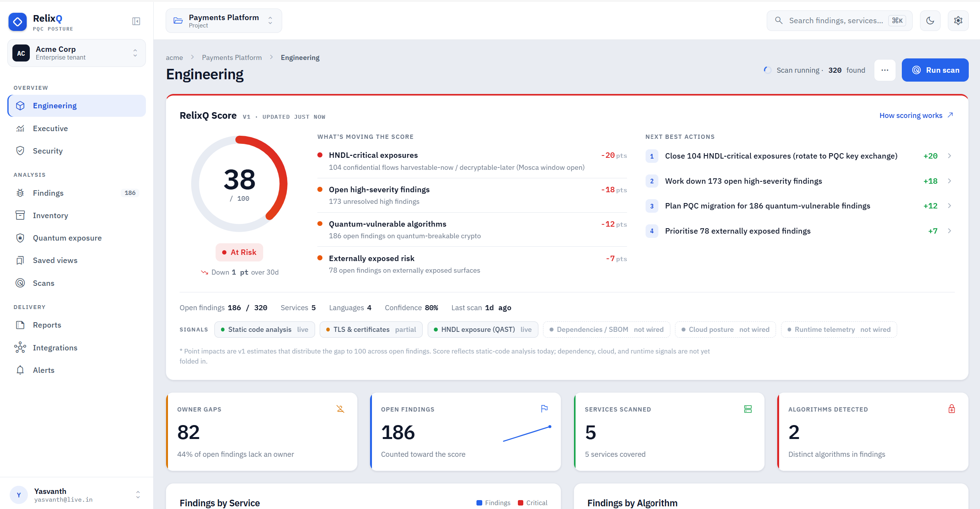The height and width of the screenshot is (509, 980).
Task: Open Findings in the sidebar
Action: (x=77, y=193)
